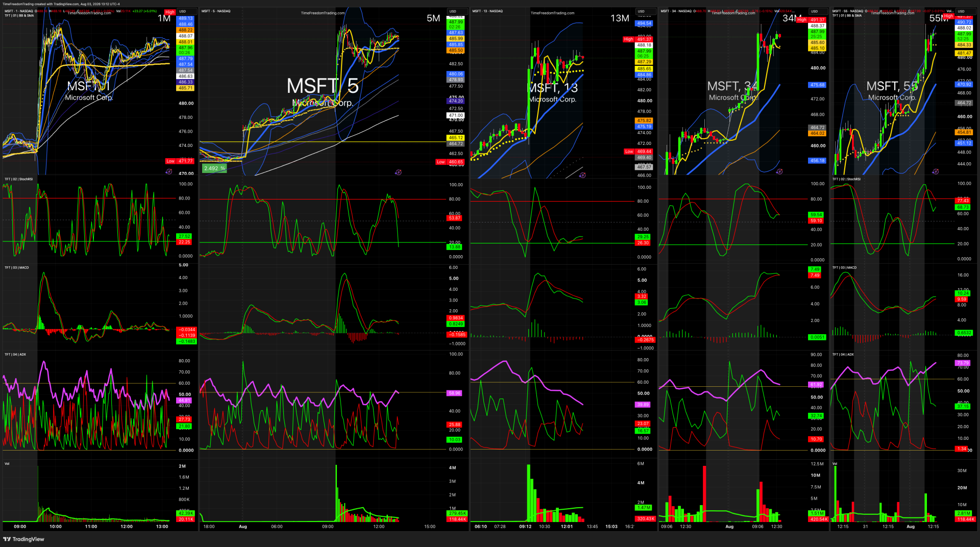Viewport: 980px width, 547px height.
Task: Click the BB & SMA indicator label on 55M chart
Action: coord(847,15)
